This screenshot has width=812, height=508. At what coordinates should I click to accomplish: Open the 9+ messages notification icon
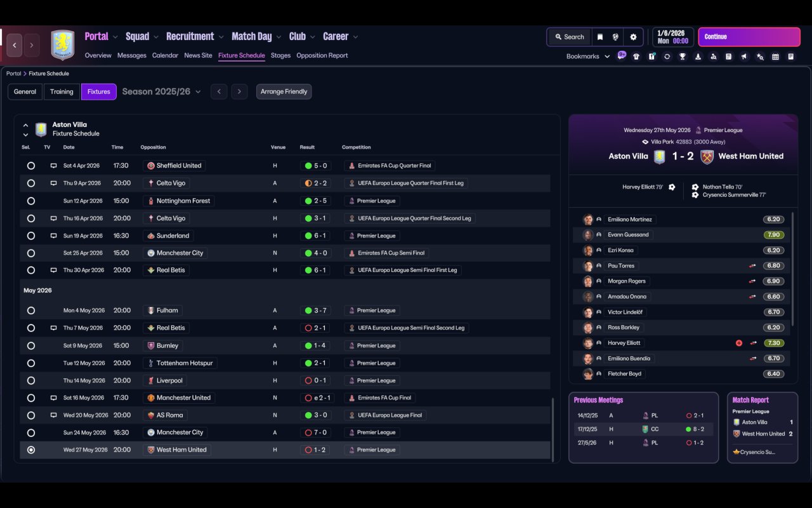[622, 55]
